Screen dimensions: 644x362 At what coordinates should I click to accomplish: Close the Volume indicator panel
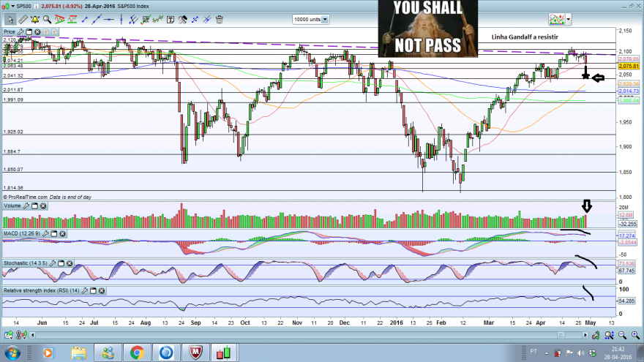43,205
